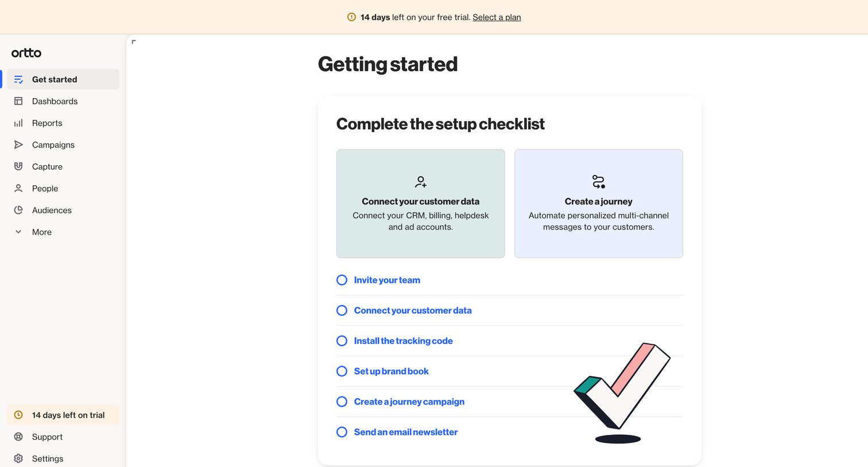Open the Audiences pie chart icon
Image resolution: width=868 pixels, height=467 pixels.
(18, 210)
